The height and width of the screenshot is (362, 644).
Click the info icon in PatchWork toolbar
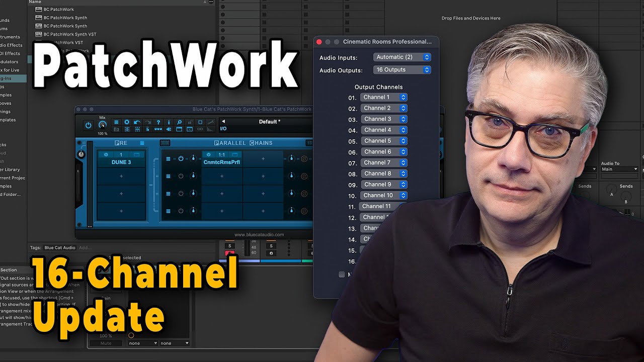[x=169, y=122]
